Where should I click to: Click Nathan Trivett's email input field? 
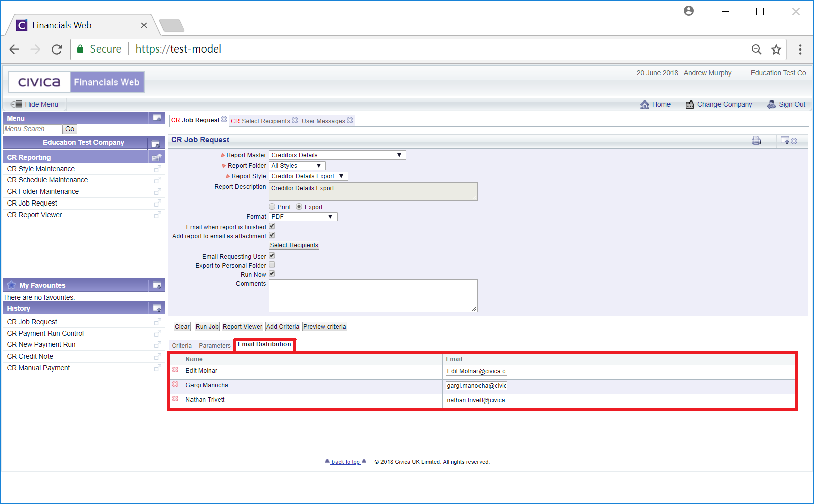coord(476,400)
